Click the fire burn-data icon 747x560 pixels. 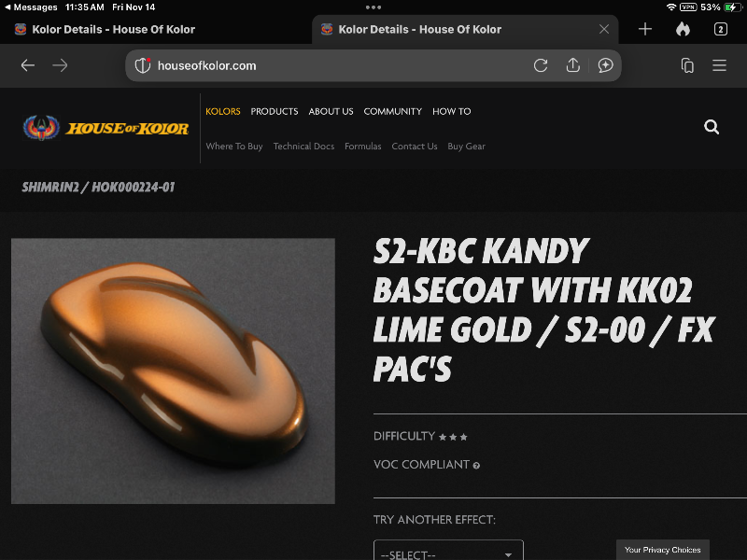pyautogui.click(x=683, y=29)
